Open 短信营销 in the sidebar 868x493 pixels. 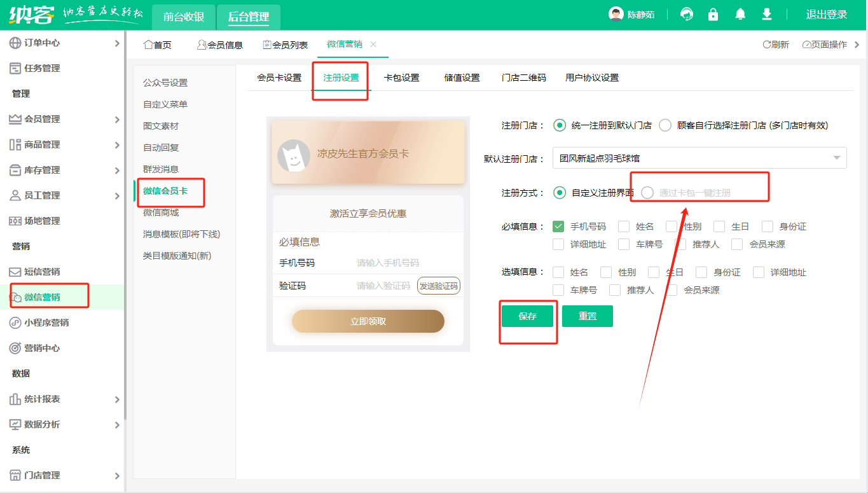point(42,272)
